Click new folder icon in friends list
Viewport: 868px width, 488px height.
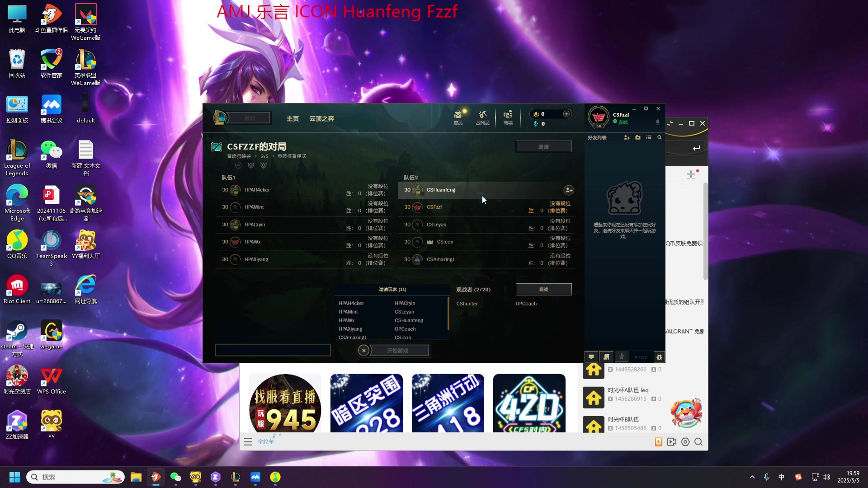pyautogui.click(x=638, y=137)
